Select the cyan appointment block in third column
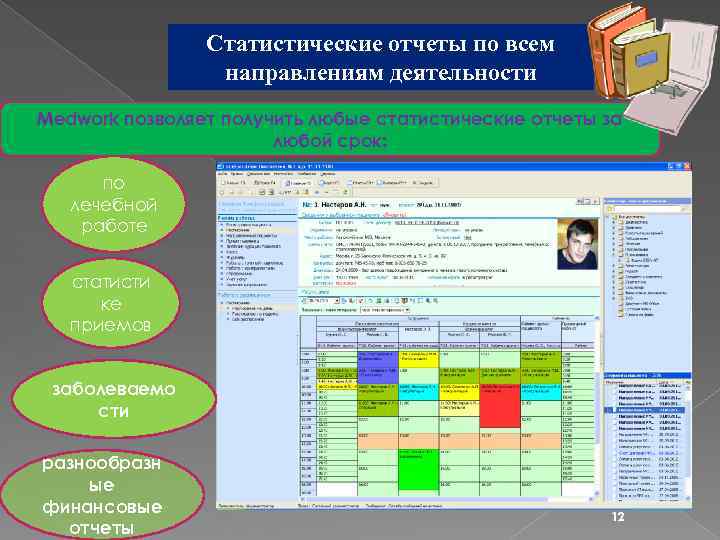This screenshot has width=720, height=540. click(x=418, y=393)
